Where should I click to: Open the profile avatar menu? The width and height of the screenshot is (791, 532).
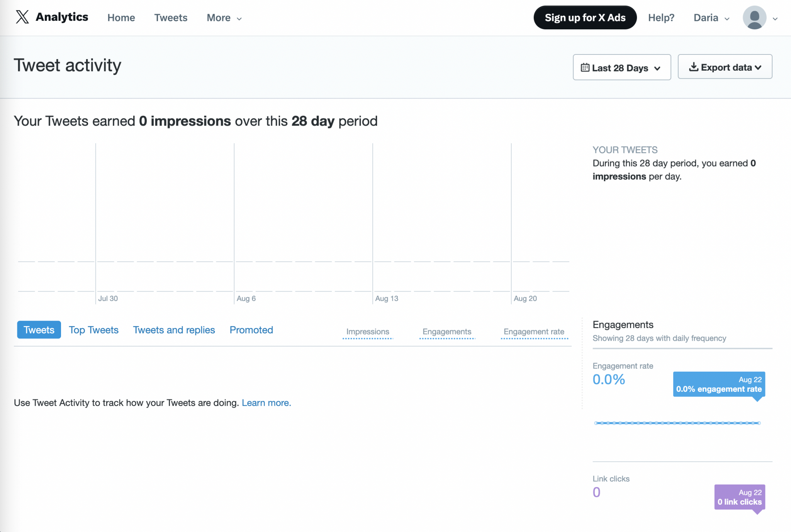(756, 17)
